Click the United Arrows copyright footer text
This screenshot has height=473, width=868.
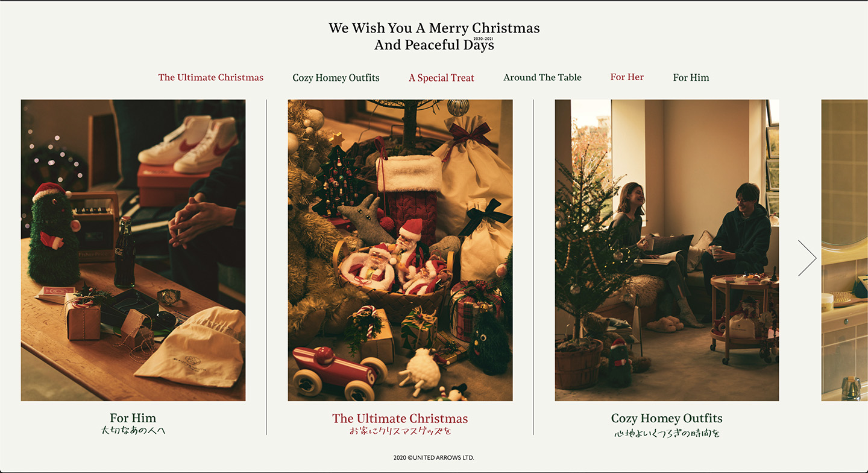pyautogui.click(x=434, y=458)
